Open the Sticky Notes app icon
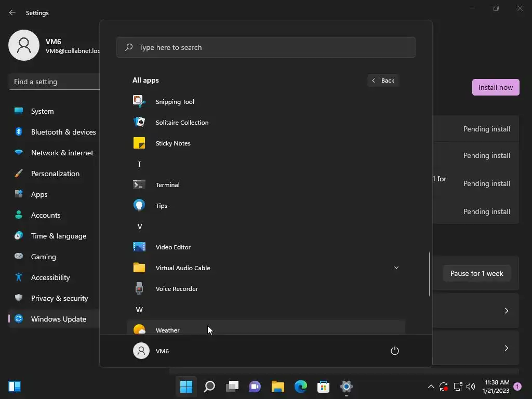Image resolution: width=532 pixels, height=399 pixels. pyautogui.click(x=139, y=143)
